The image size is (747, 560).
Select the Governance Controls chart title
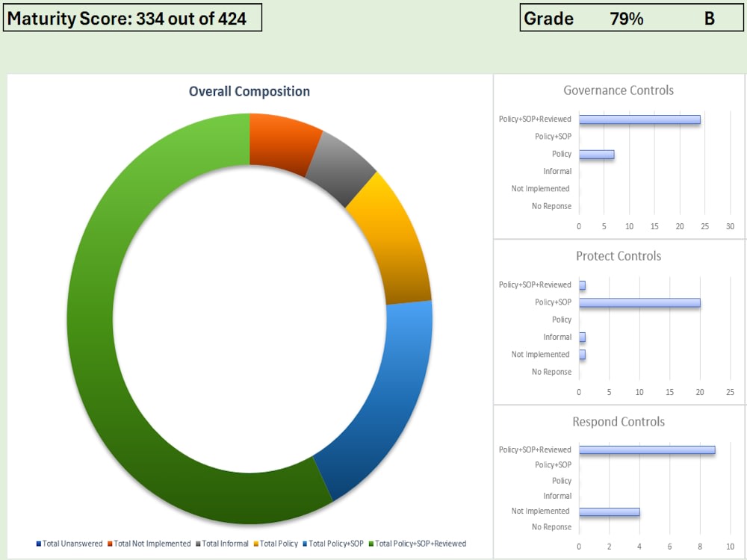coord(618,90)
